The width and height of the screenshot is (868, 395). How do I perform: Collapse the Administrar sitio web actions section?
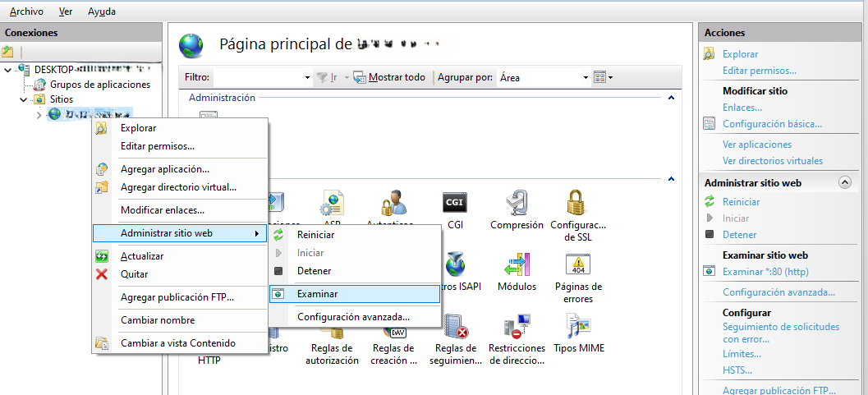coord(844,182)
